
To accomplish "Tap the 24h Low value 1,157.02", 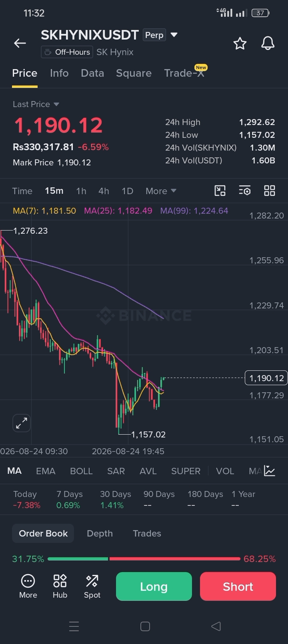I will (257, 135).
